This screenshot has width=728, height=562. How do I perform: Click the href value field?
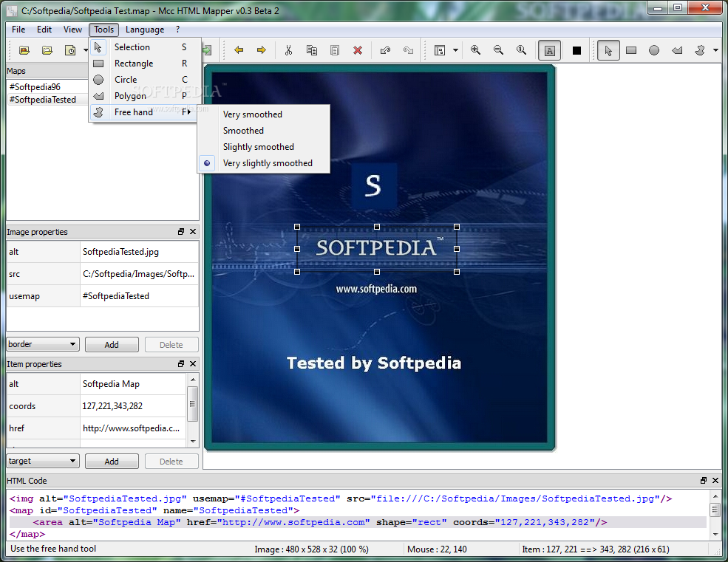133,428
